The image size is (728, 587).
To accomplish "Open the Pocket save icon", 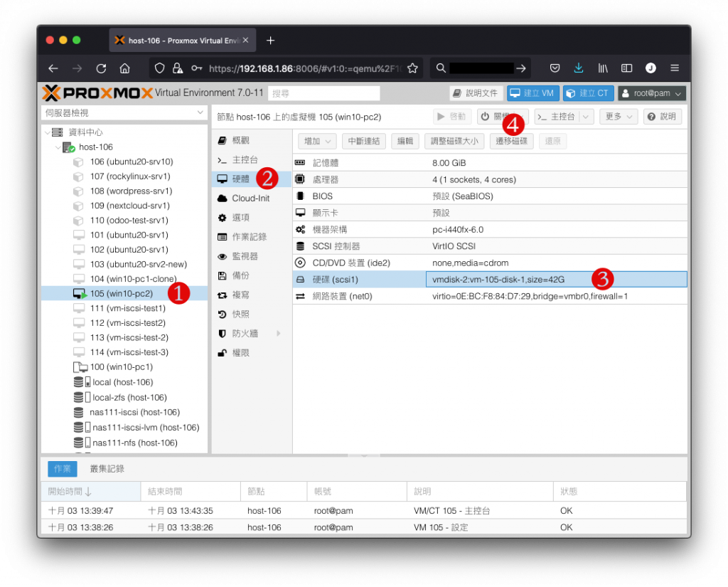I will click(555, 68).
